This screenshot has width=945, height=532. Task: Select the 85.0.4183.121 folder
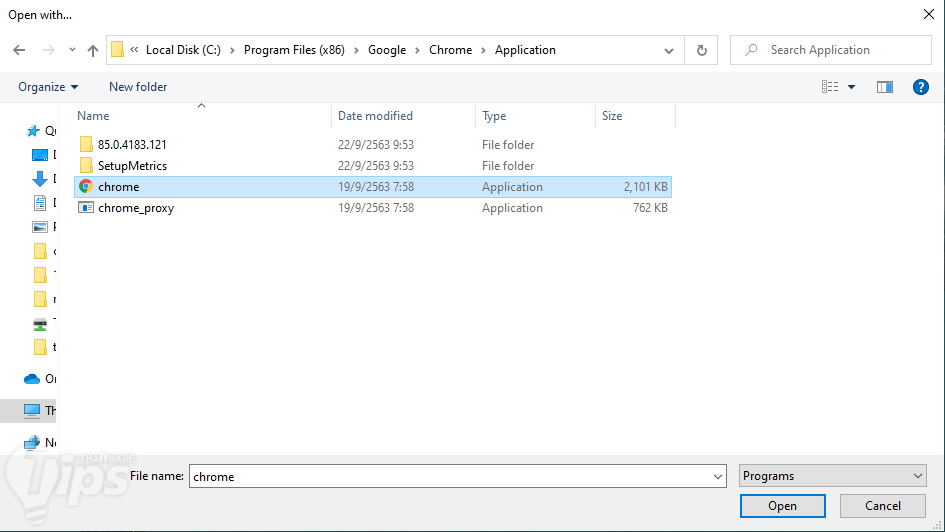pos(132,145)
